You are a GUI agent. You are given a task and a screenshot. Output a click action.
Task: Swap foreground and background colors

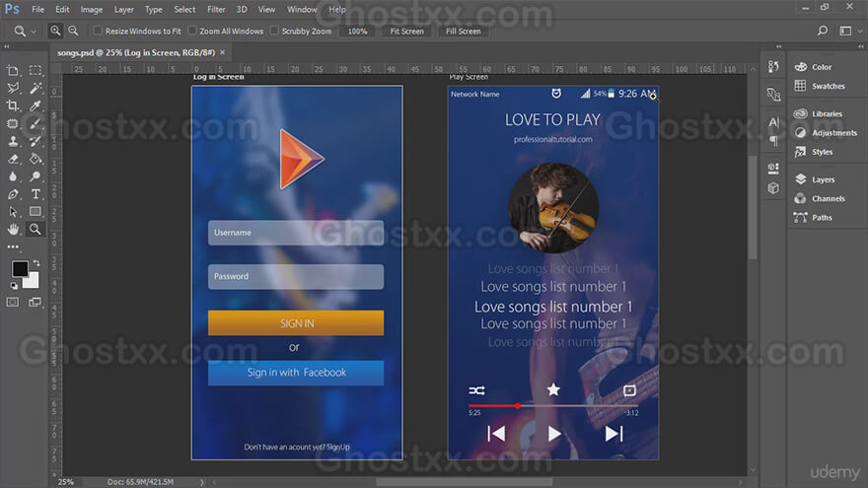pyautogui.click(x=36, y=263)
